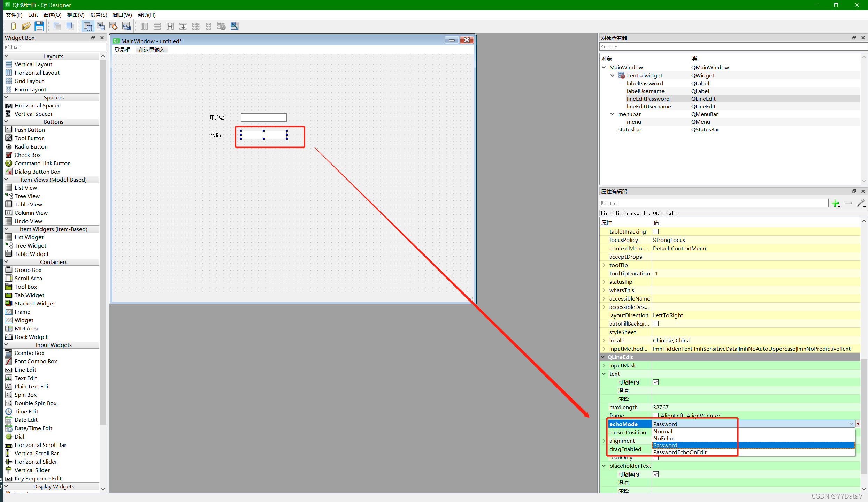Switch to Edit Buddies mode icon
This screenshot has height=502, width=868.
pyautogui.click(x=114, y=26)
